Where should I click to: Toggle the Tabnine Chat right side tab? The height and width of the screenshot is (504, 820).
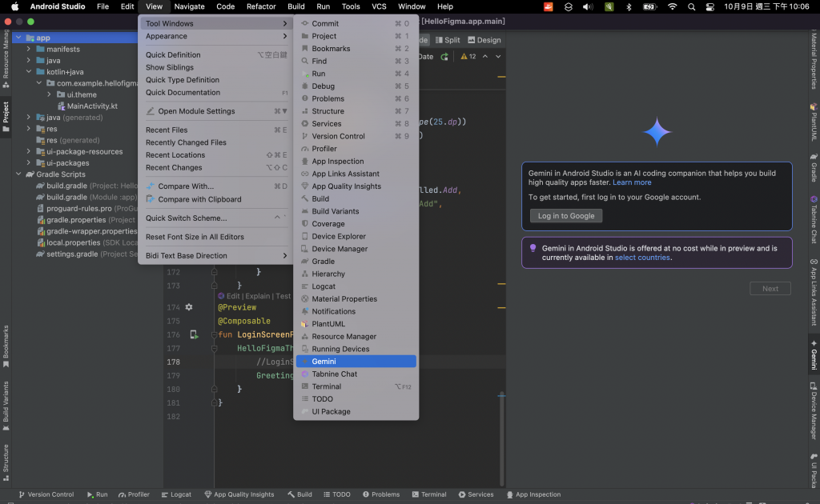(814, 219)
